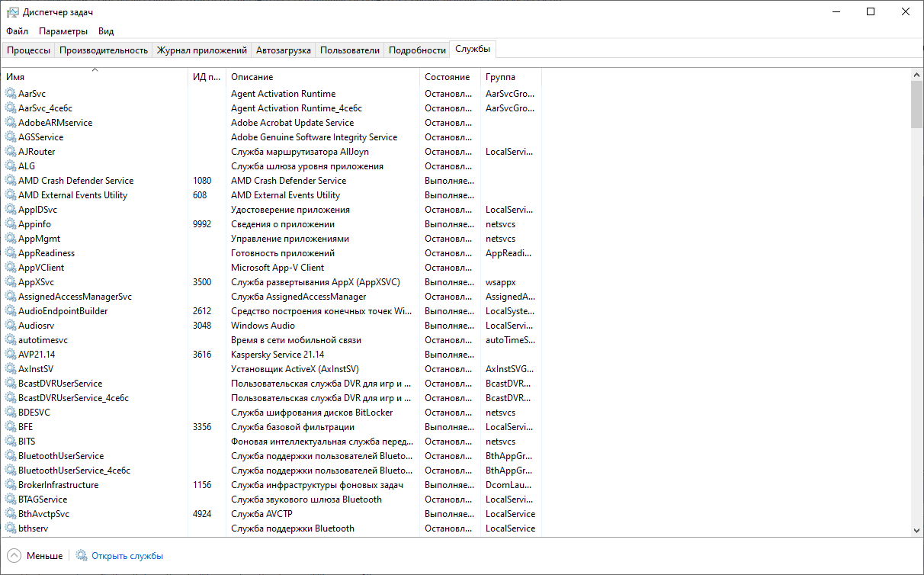Click the gear icon next to AGSService

click(x=11, y=137)
